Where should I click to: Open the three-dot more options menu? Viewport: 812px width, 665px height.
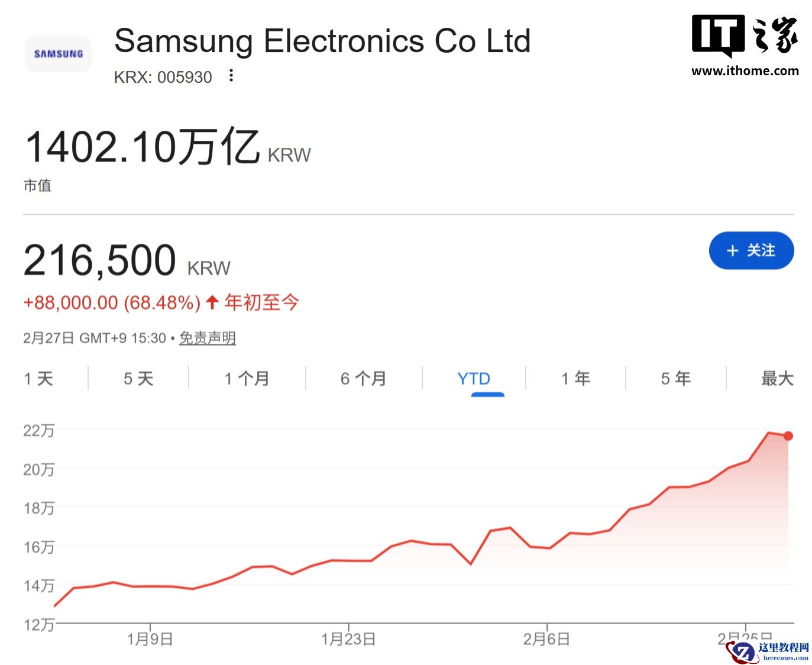(231, 76)
